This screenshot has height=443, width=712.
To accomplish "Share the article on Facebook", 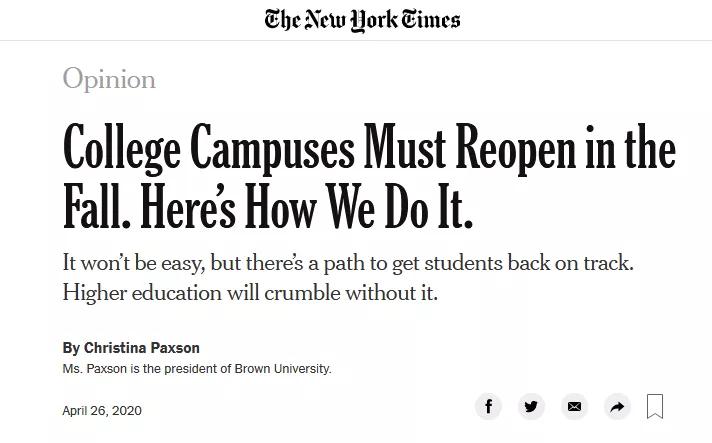I will (x=488, y=406).
